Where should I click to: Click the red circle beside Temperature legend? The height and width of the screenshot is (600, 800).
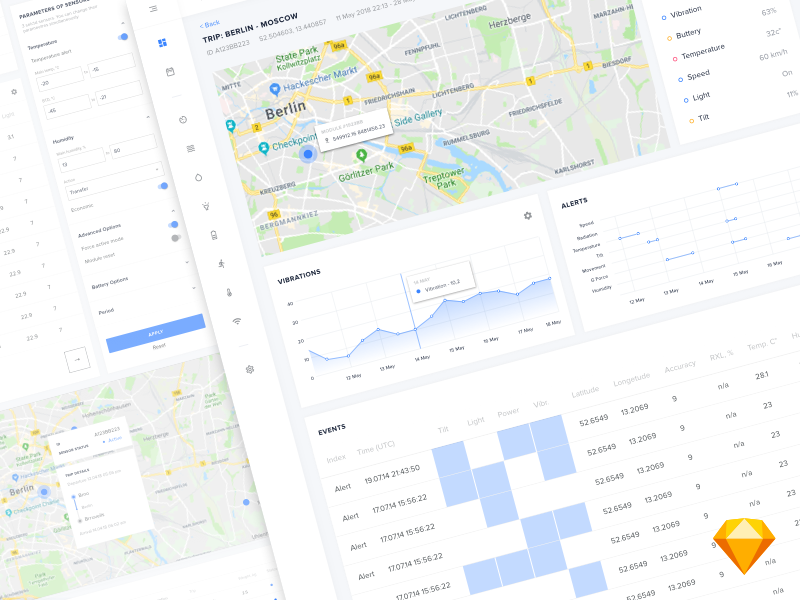pyautogui.click(x=675, y=59)
